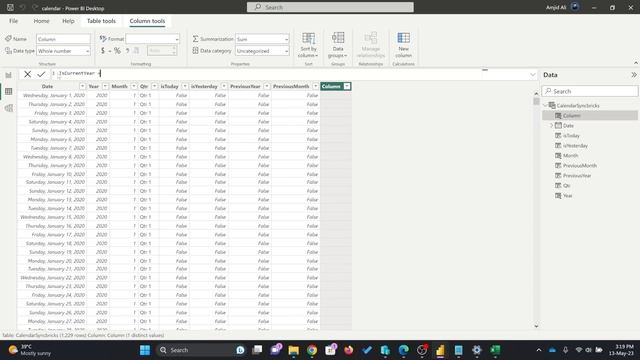Open weather widget on taskbar
The height and width of the screenshot is (360, 640).
(29, 350)
